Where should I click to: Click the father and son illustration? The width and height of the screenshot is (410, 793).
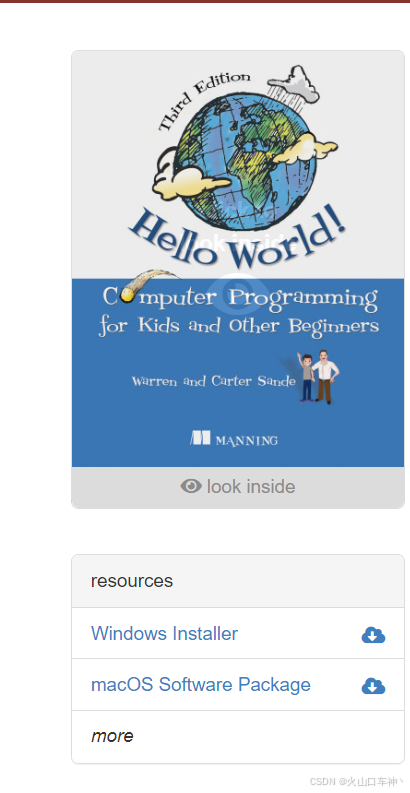click(317, 376)
